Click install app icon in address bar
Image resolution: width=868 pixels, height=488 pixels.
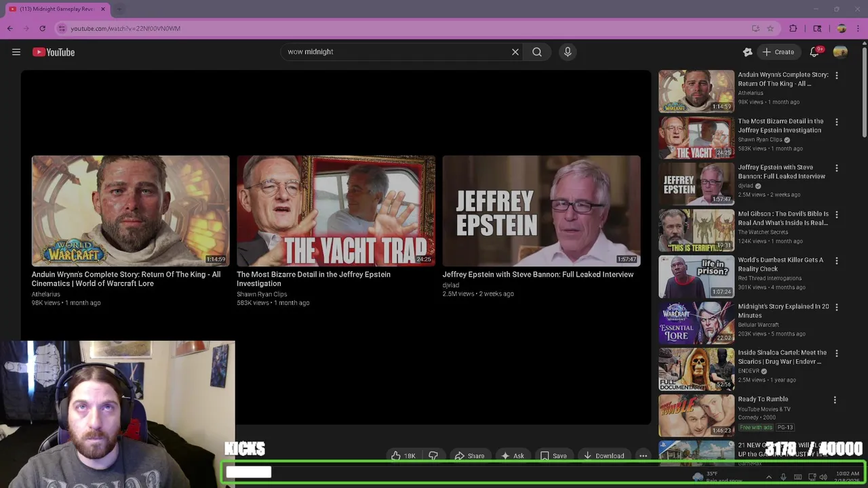click(755, 28)
